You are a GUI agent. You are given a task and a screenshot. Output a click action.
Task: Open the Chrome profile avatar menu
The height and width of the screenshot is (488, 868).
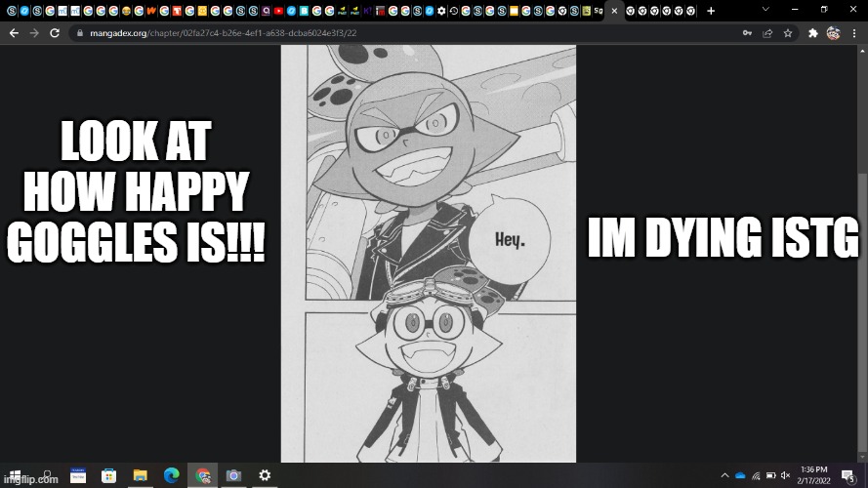[x=833, y=33]
